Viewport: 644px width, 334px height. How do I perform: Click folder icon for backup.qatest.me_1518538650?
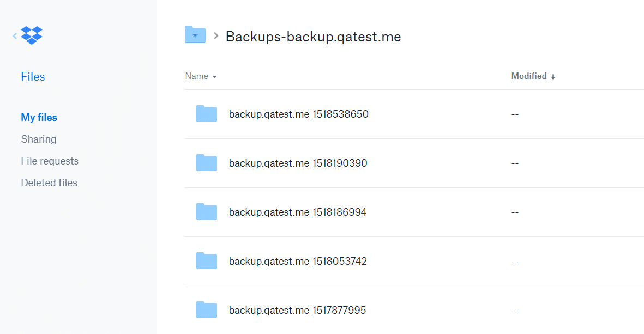point(207,114)
